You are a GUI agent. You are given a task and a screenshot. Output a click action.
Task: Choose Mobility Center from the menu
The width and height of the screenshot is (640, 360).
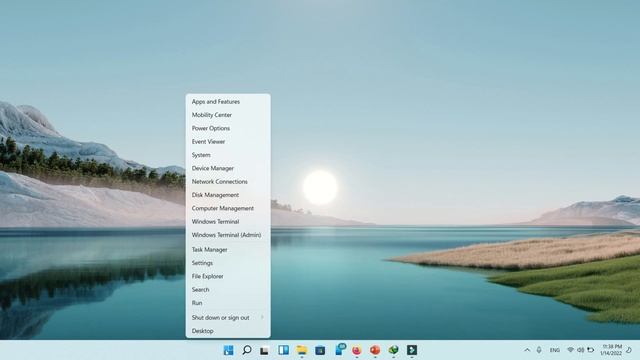[228, 115]
